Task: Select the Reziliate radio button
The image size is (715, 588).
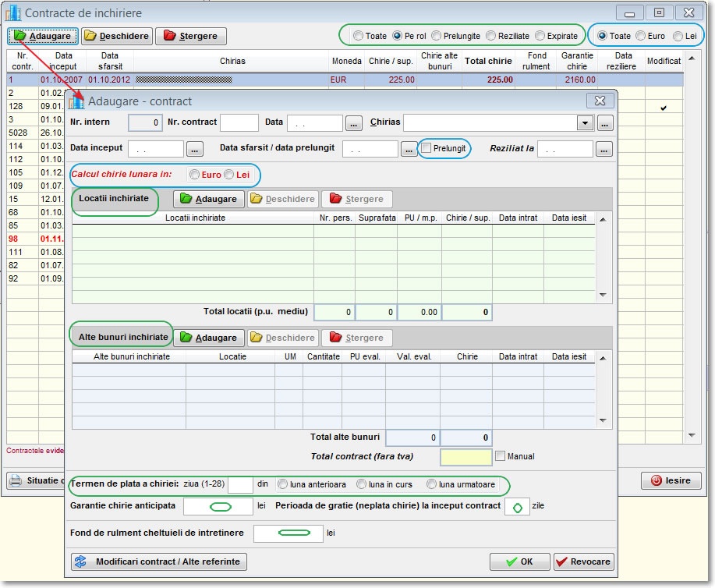Action: pyautogui.click(x=490, y=36)
